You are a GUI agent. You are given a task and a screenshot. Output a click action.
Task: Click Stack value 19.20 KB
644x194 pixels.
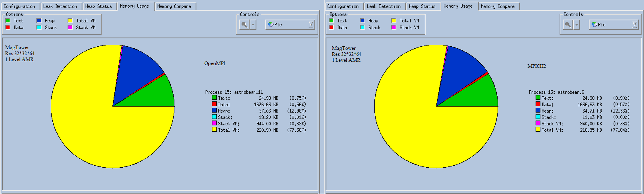coord(268,117)
